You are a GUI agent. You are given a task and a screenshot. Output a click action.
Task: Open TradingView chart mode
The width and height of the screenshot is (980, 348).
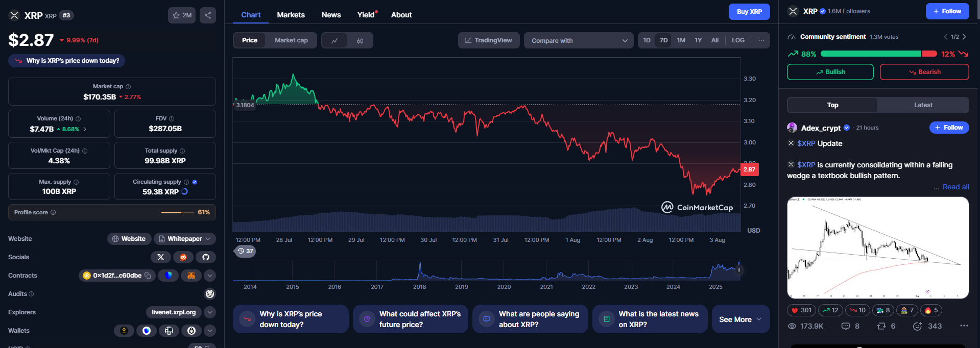coord(488,40)
